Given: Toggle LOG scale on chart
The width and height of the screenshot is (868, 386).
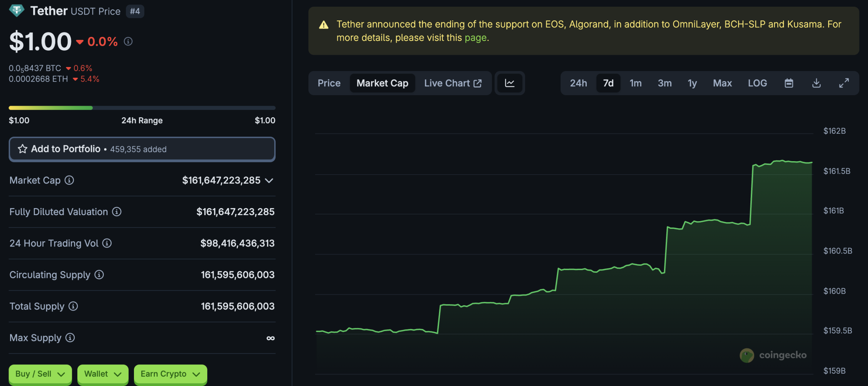Looking at the screenshot, I should coord(757,83).
